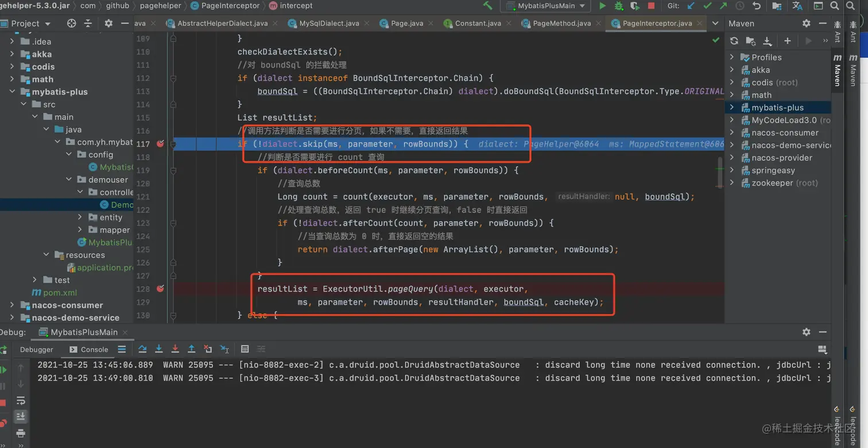Close the MybatisPlusMain debug session tab
Image resolution: width=868 pixels, height=448 pixels.
coord(125,332)
